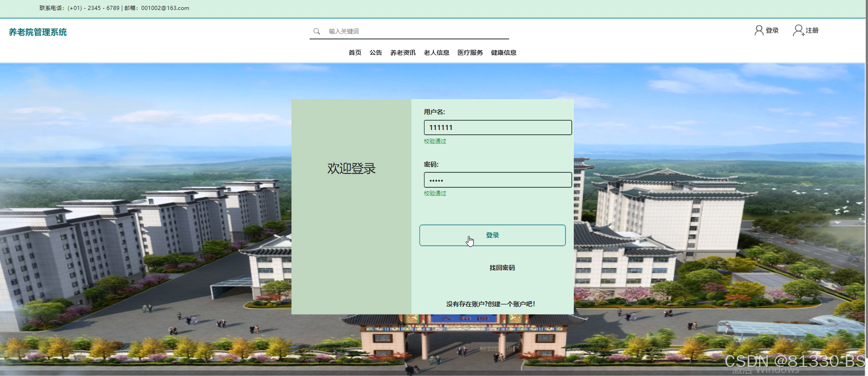The height and width of the screenshot is (376, 868).
Task: Click the search magnifier icon
Action: point(316,31)
